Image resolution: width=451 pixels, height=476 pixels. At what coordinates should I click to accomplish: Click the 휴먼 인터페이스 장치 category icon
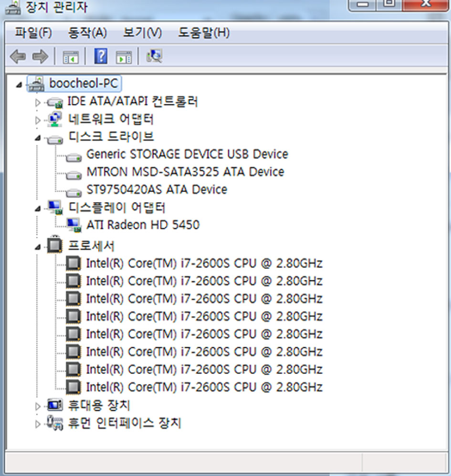tap(55, 423)
